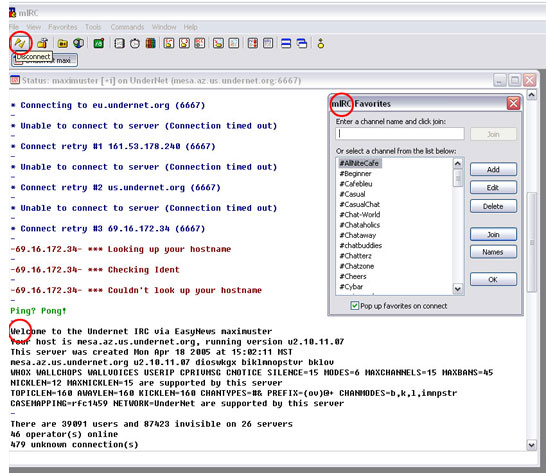The image size is (546, 473).
Task: Open the Notify List icon
Action: pos(253,44)
